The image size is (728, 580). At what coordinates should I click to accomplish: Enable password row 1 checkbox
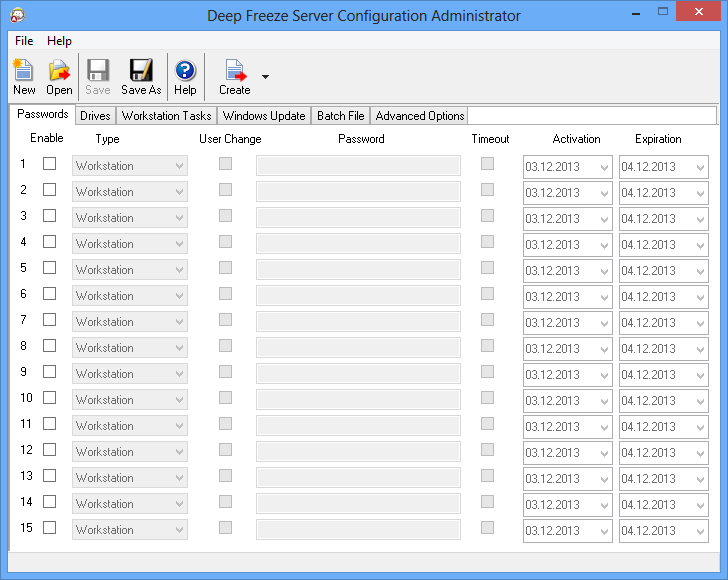[50, 163]
